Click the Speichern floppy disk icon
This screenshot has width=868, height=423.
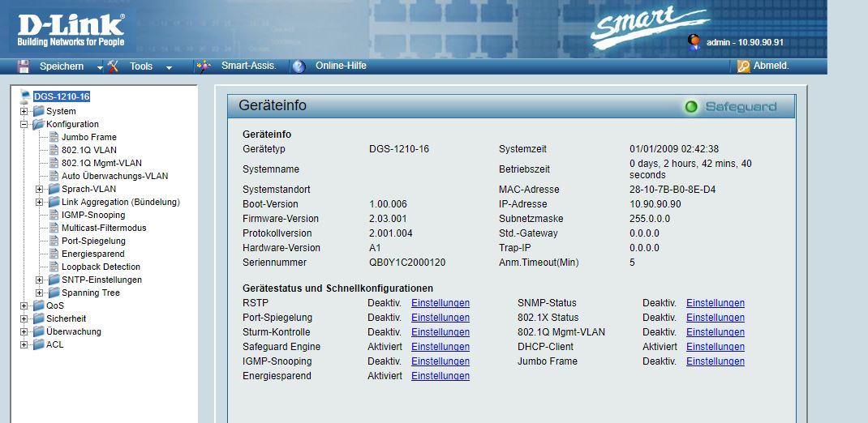(24, 66)
